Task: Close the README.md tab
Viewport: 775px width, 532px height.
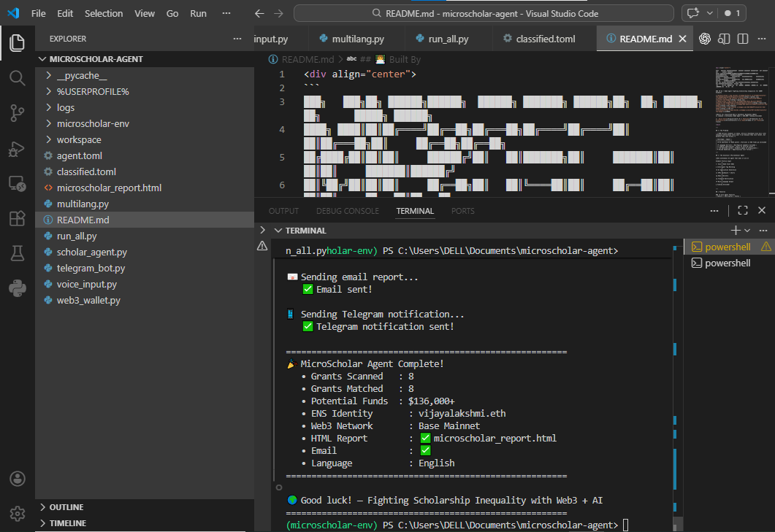Action: click(682, 39)
